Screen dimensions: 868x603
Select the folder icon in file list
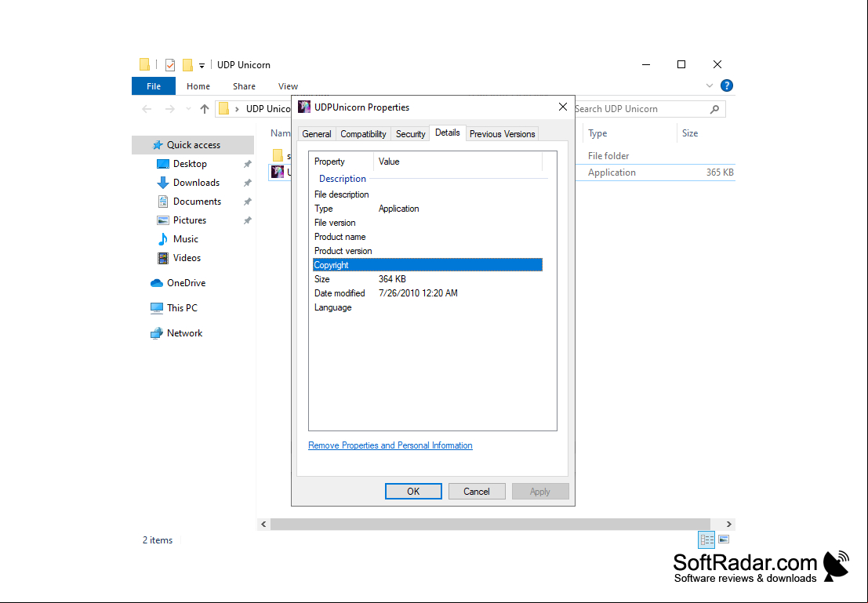click(278, 155)
